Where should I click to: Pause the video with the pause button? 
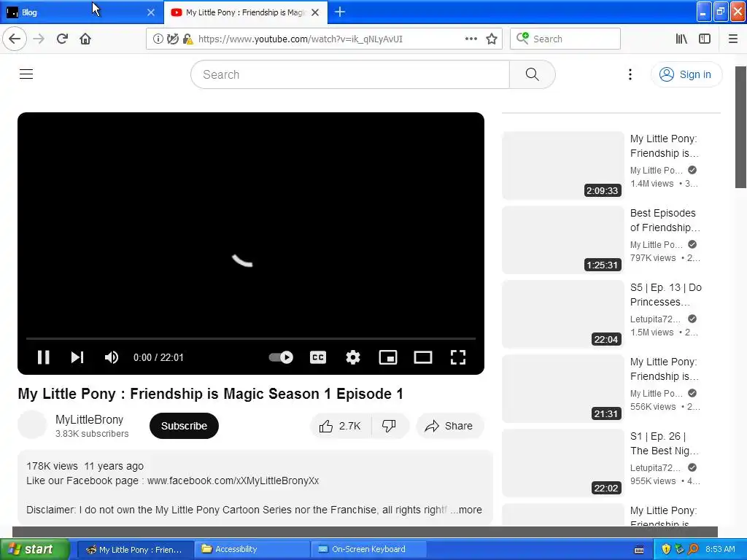coord(43,357)
